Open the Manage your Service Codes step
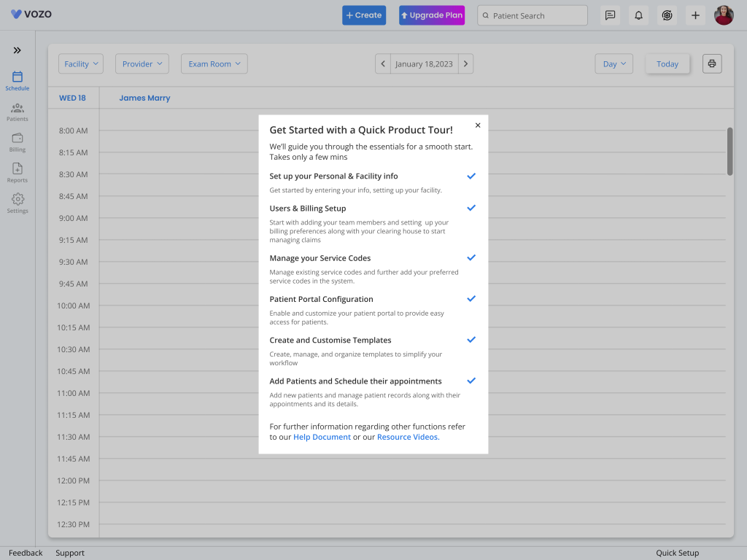This screenshot has height=560, width=747. pyautogui.click(x=320, y=258)
